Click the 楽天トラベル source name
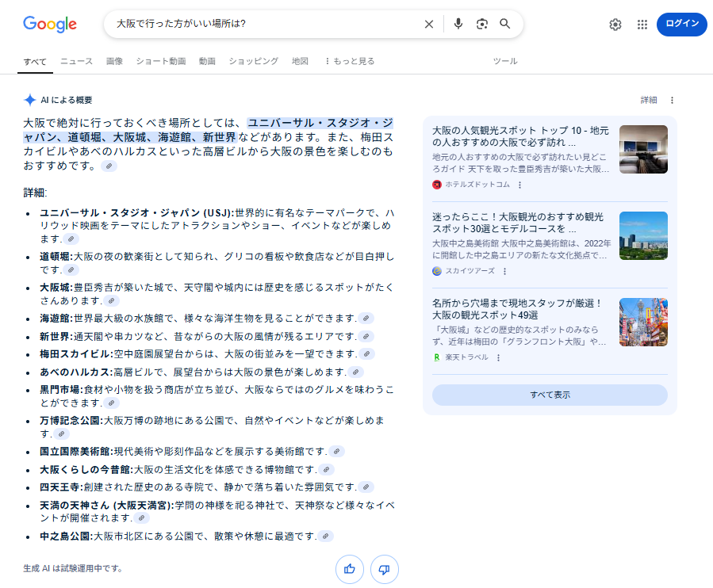 [x=466, y=357]
